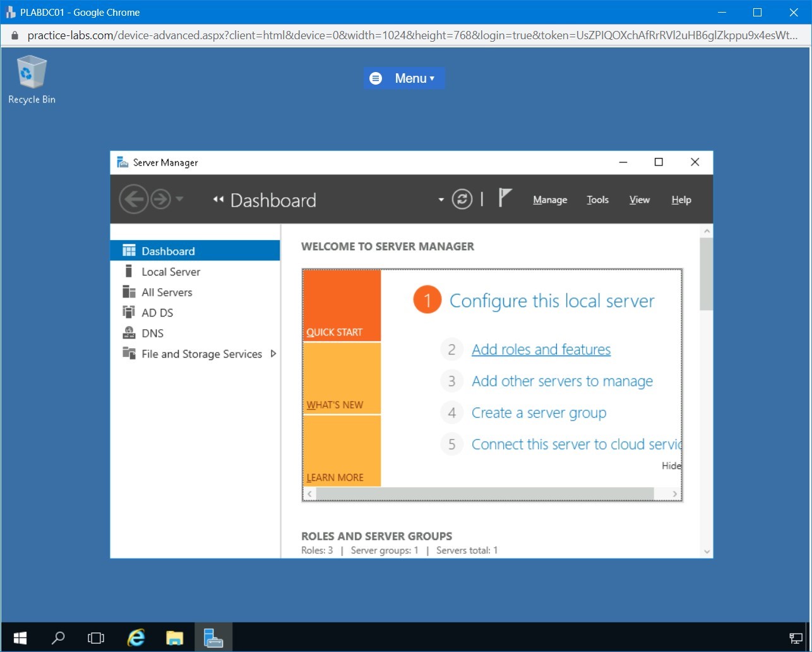This screenshot has height=652, width=812.
Task: Click the vertical scrollbar thumb in Server Manager
Action: [x=707, y=274]
